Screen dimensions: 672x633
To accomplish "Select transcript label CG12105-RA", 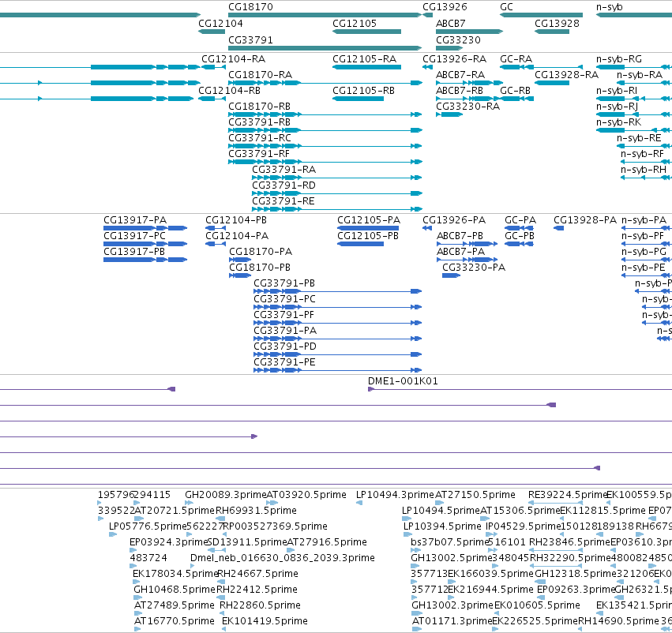I will click(364, 58).
